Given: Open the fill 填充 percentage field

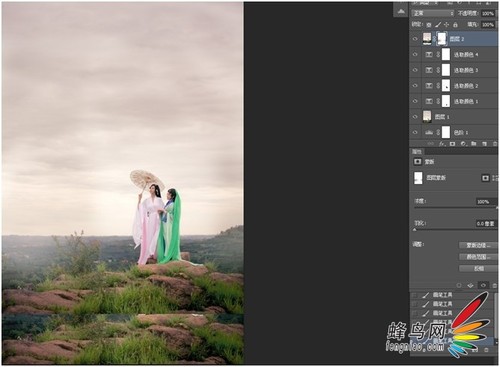Looking at the screenshot, I should click(x=488, y=25).
